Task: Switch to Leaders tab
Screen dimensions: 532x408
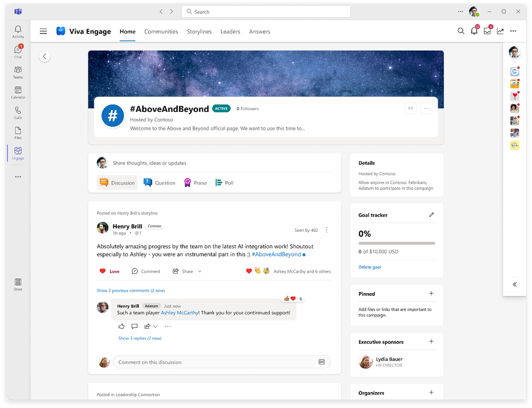Action: 231,31
